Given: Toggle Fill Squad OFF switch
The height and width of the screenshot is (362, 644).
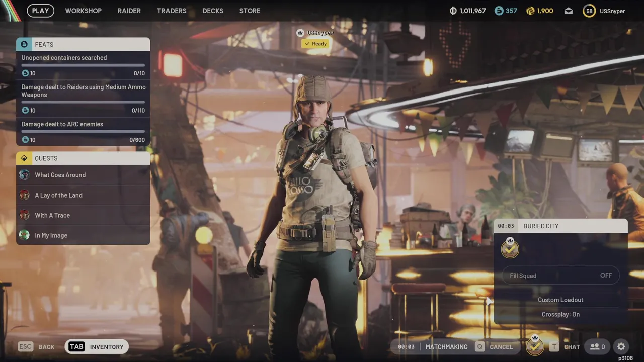Looking at the screenshot, I should point(560,276).
